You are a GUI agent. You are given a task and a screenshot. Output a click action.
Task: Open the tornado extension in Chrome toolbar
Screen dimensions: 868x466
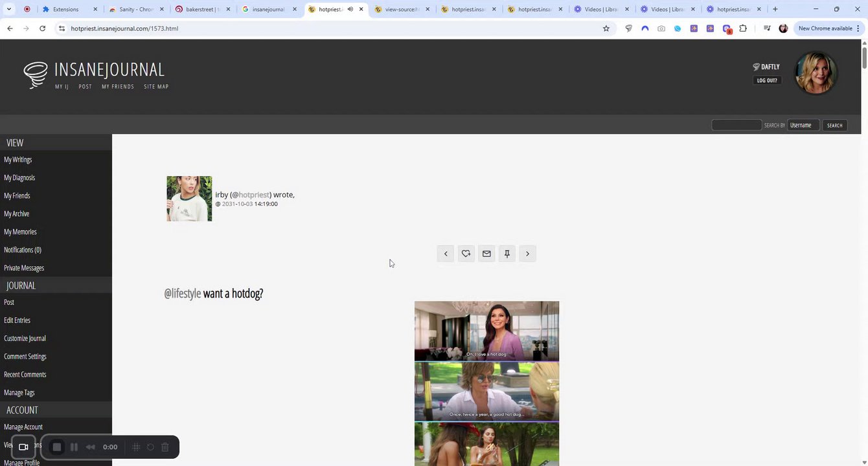pyautogui.click(x=628, y=28)
